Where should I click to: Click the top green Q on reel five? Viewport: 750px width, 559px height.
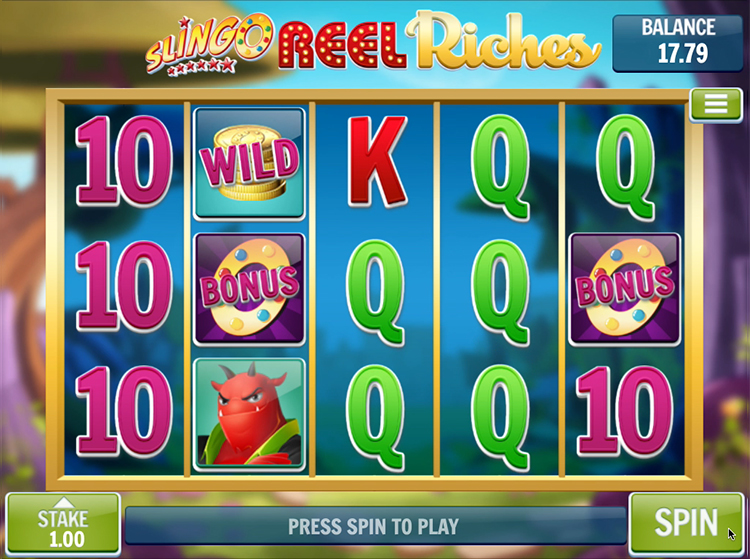coord(624,166)
